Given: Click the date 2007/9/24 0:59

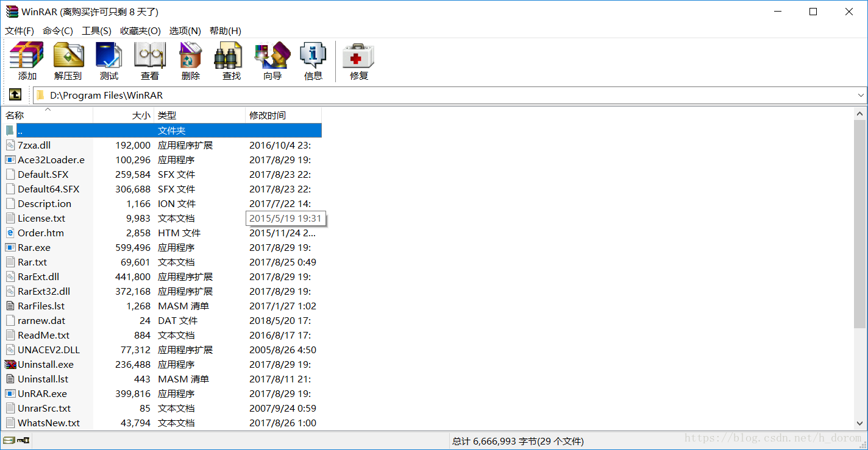Looking at the screenshot, I should pyautogui.click(x=283, y=408).
